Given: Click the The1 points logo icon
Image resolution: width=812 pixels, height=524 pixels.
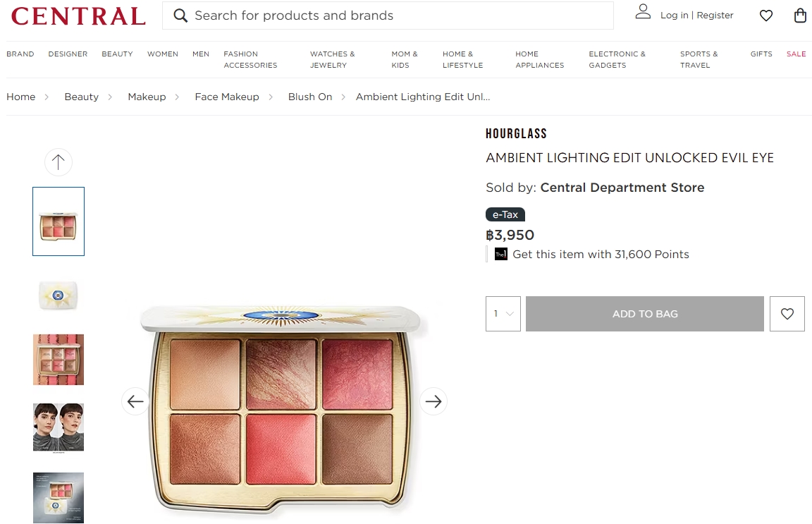Looking at the screenshot, I should coord(500,254).
